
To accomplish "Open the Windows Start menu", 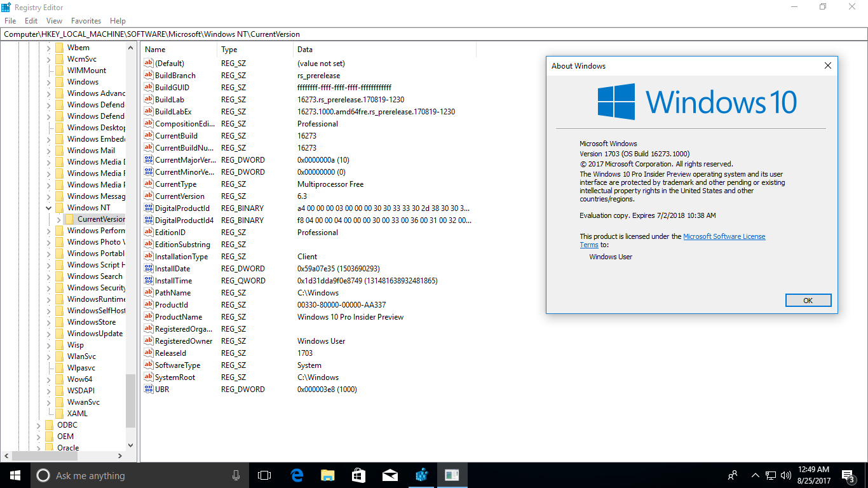I will pos(15,475).
